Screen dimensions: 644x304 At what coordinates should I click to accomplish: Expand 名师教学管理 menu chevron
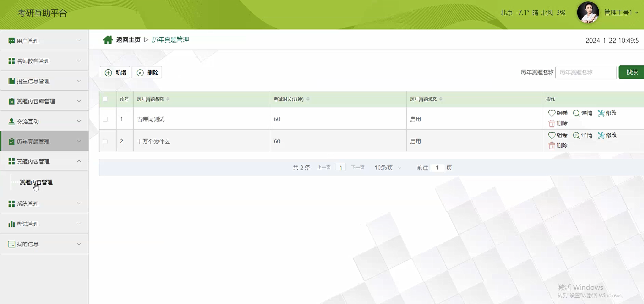79,61
